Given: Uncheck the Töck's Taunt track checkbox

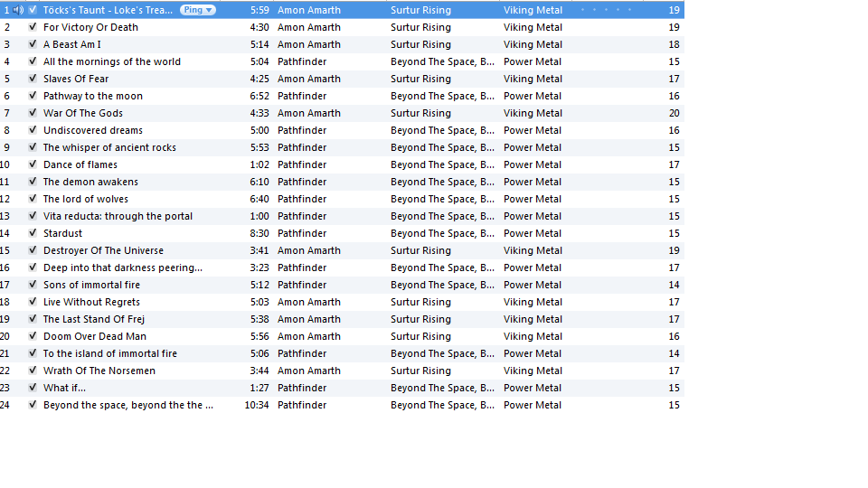Looking at the screenshot, I should (33, 9).
